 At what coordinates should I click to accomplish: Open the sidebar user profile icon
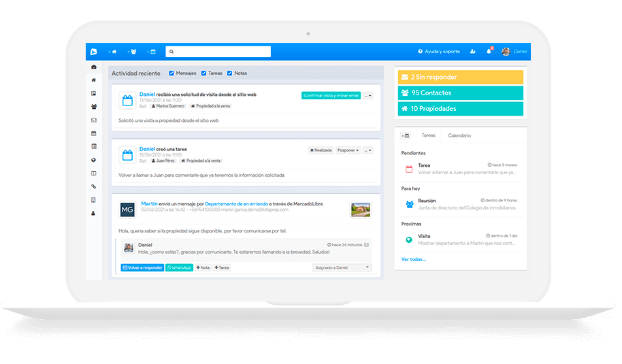point(94,214)
